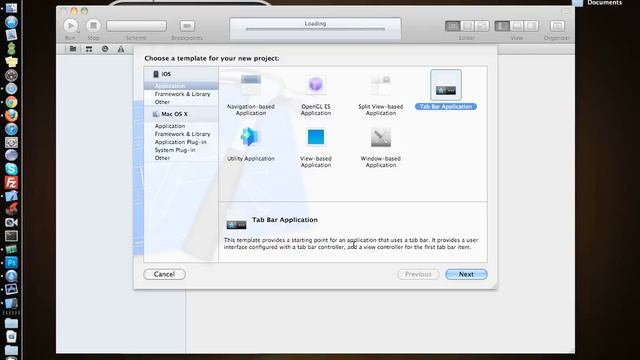Choose the Split View-based Application template
Screen dimensions: 640x360
point(380,94)
